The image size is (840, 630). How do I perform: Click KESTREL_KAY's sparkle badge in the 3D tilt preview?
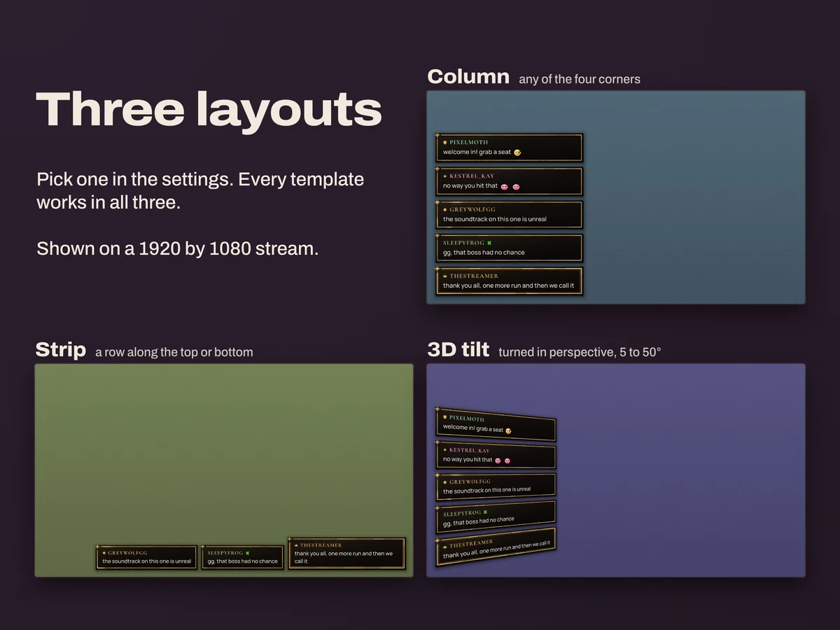tap(445, 449)
